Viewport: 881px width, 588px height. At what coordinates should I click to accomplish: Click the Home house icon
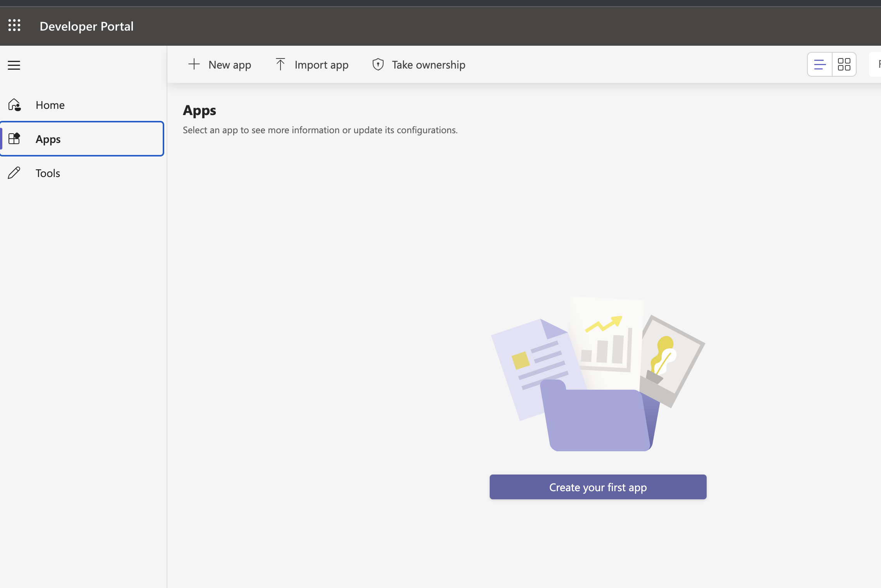pos(14,105)
